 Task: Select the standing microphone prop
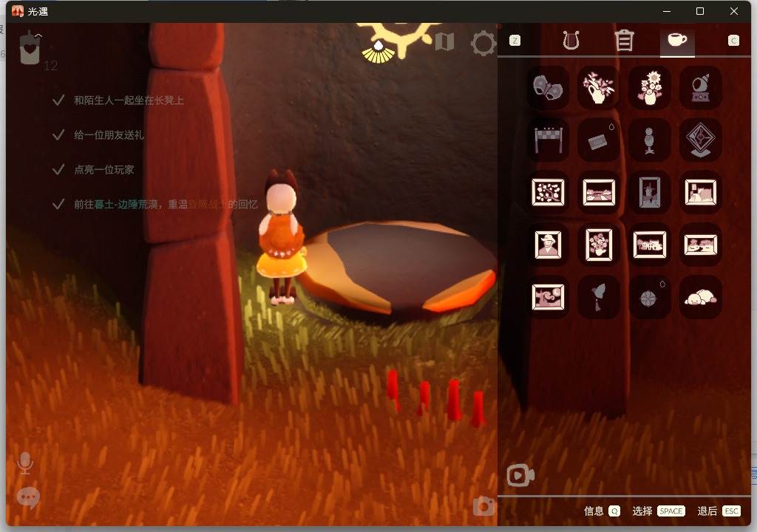[650, 140]
